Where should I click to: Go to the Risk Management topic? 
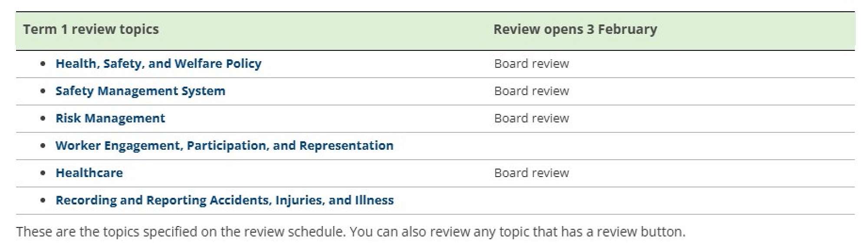tap(110, 118)
